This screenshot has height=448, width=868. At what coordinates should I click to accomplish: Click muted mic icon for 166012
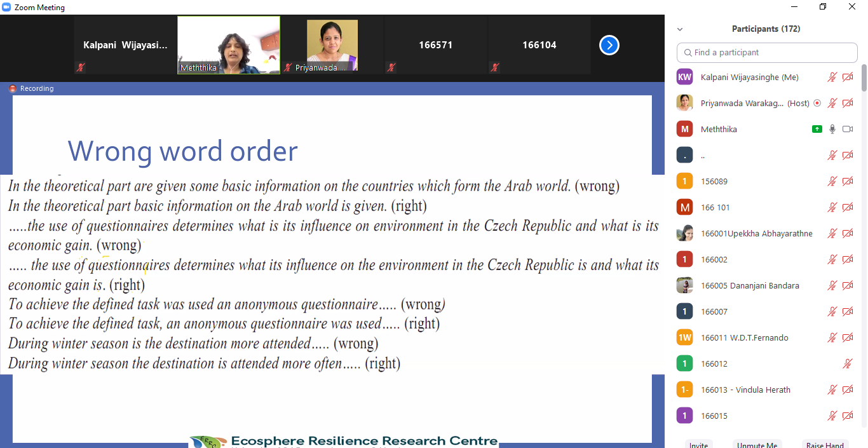click(x=848, y=363)
